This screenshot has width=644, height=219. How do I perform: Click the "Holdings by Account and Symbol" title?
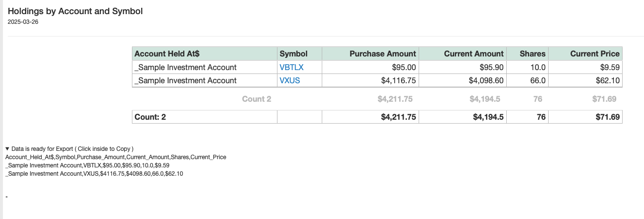(x=75, y=11)
